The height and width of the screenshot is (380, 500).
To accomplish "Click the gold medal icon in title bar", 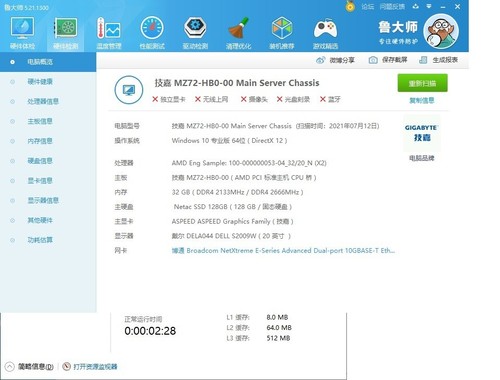I will pos(350,6).
